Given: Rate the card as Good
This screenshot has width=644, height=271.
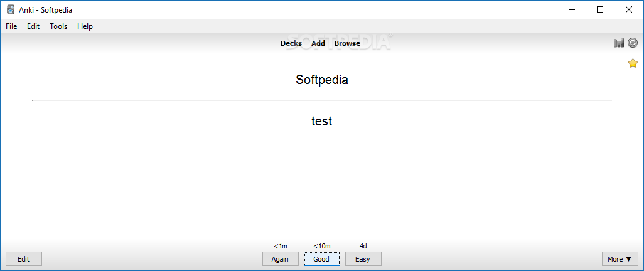Looking at the screenshot, I should [x=321, y=259].
